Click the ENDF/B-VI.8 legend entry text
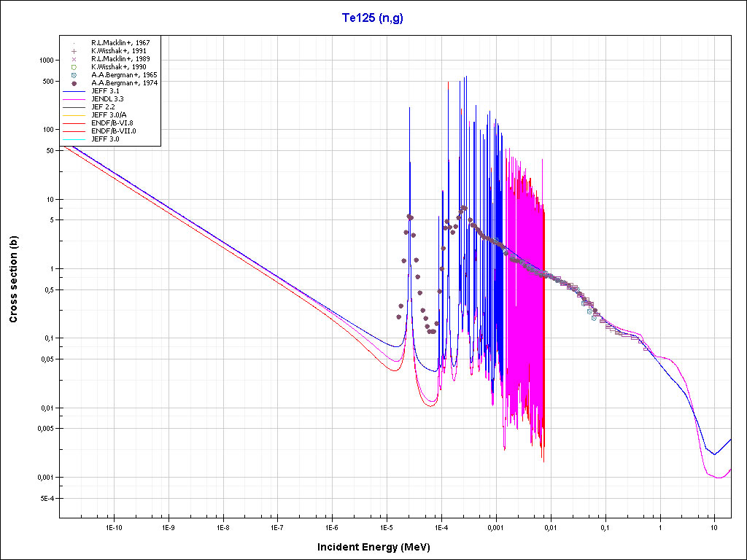The image size is (747, 560). 112,122
